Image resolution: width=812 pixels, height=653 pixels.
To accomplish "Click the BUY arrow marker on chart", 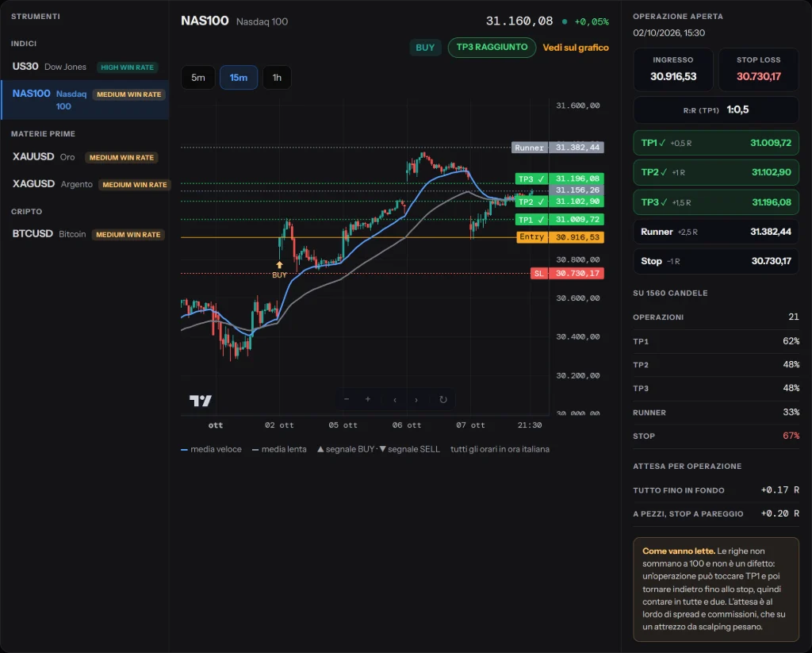I will pyautogui.click(x=279, y=265).
